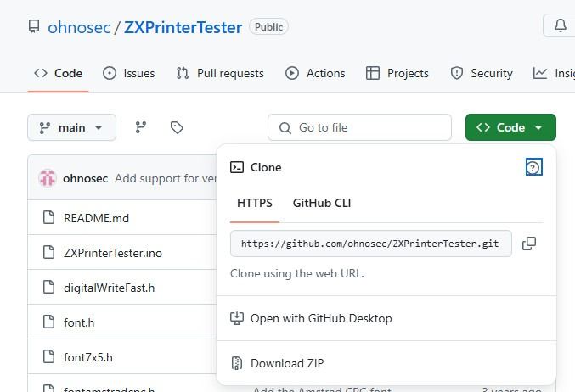Open the Projects tab

pos(397,73)
